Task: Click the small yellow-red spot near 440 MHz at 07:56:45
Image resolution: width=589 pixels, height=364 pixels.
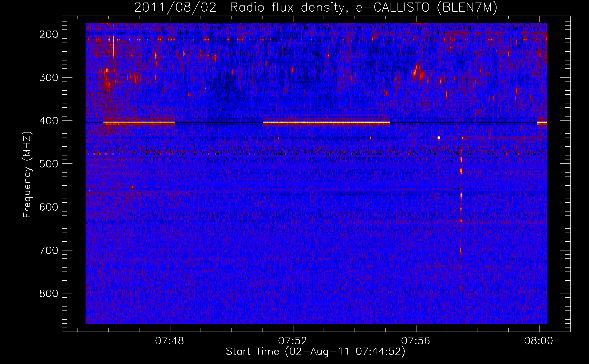Action: (439, 138)
